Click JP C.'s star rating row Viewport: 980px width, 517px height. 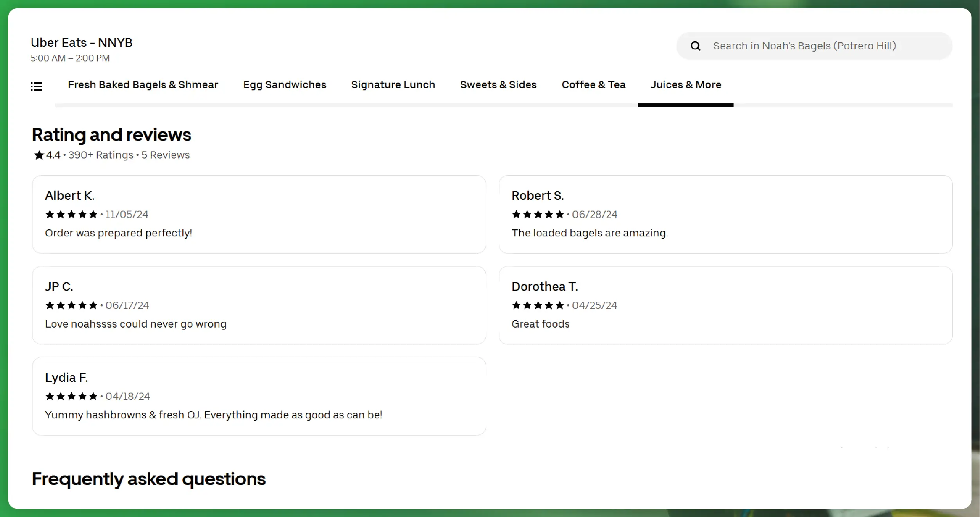pos(71,305)
